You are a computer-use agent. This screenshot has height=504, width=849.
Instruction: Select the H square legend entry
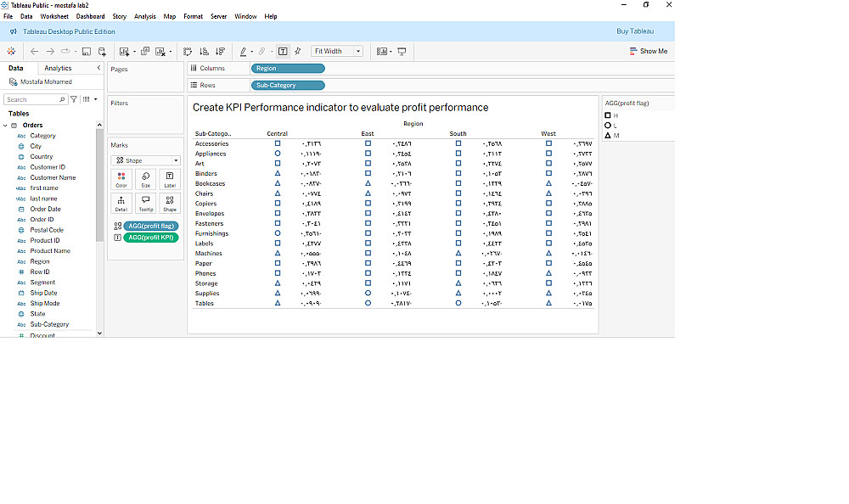click(611, 115)
